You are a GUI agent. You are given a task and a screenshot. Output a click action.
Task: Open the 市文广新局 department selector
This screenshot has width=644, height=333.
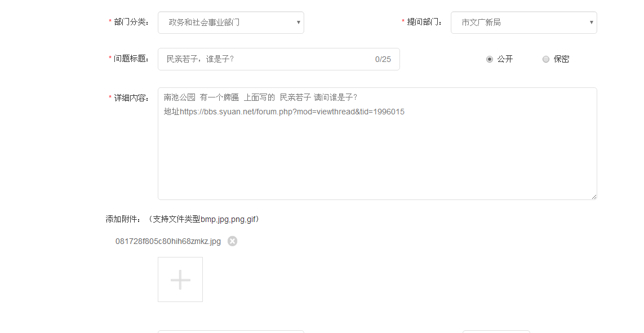(x=524, y=22)
